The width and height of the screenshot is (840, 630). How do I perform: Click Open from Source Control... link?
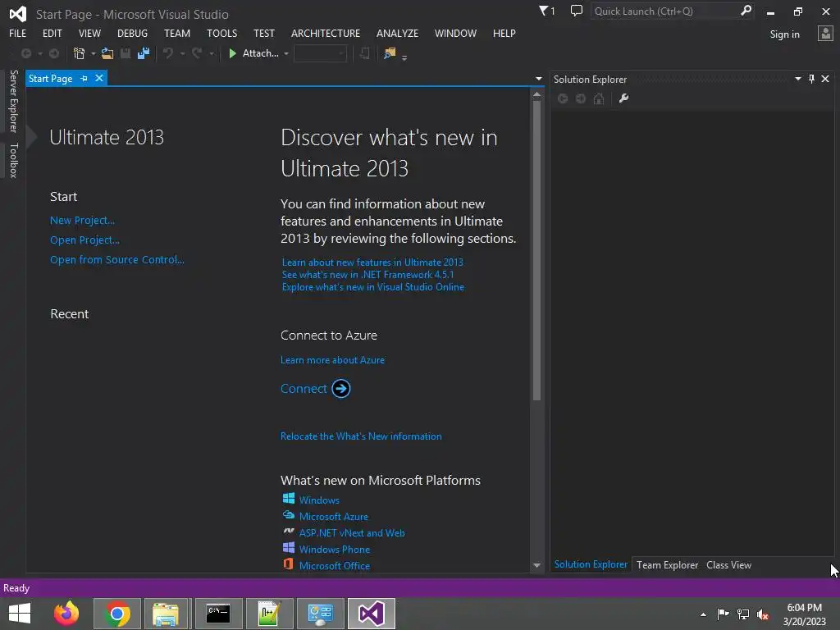pos(116,260)
